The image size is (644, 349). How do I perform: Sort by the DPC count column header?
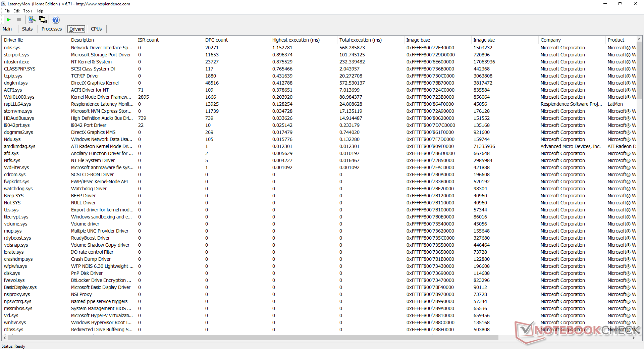click(236, 40)
